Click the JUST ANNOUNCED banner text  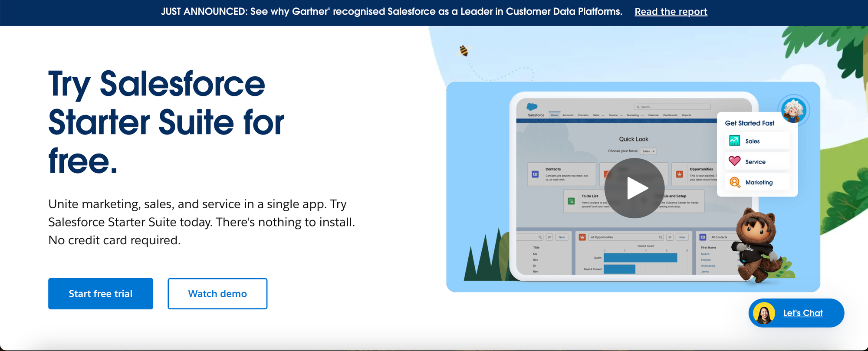click(391, 12)
